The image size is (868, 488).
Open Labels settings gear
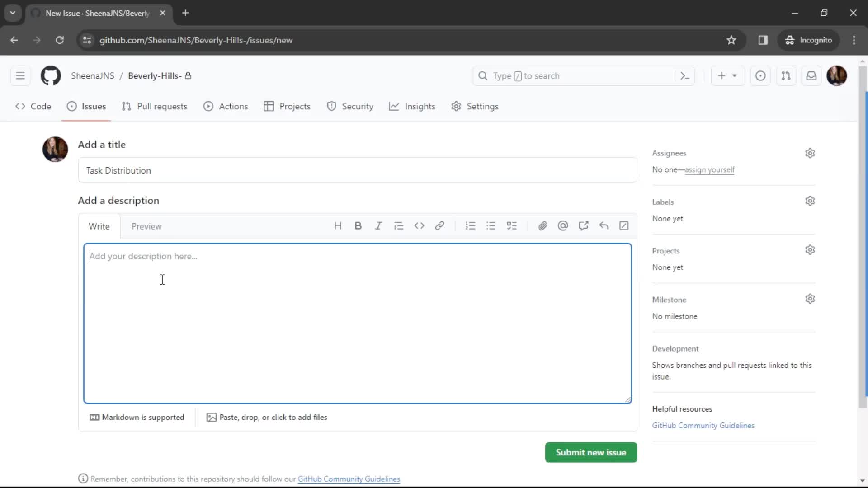coord(810,201)
